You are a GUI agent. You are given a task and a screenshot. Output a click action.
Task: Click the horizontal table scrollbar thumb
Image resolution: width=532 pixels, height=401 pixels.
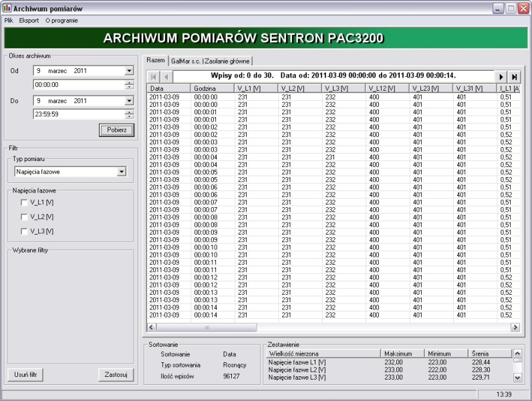(x=207, y=327)
